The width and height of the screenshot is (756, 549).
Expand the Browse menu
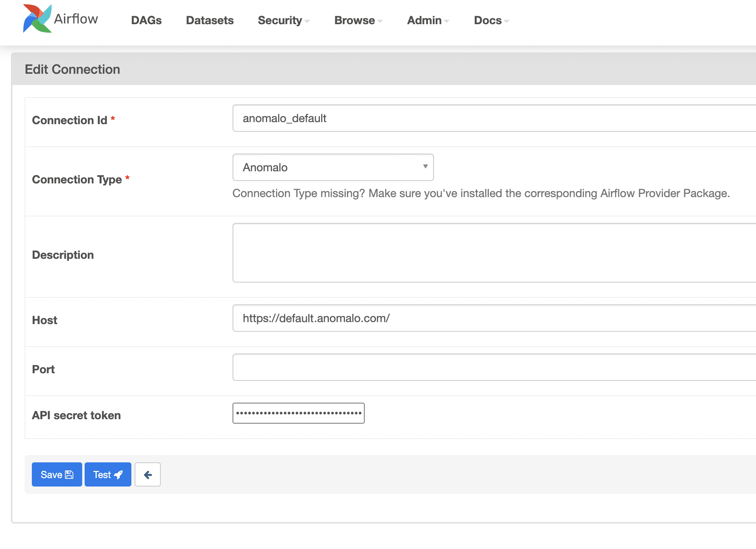(358, 21)
